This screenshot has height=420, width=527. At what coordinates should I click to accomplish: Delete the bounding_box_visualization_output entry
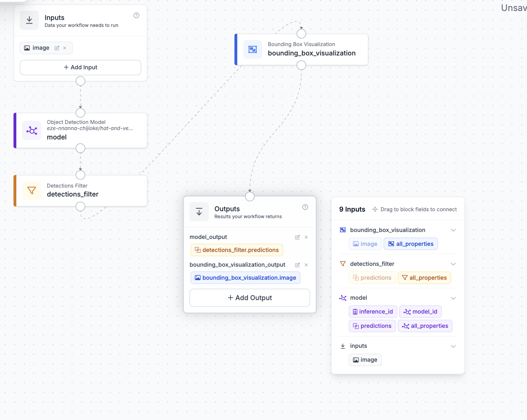coord(306,265)
